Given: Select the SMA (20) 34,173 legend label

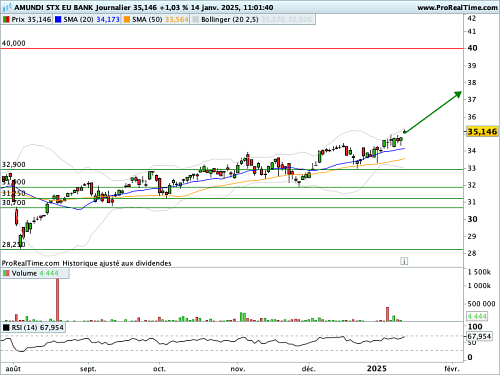Looking at the screenshot, I should tap(91, 20).
